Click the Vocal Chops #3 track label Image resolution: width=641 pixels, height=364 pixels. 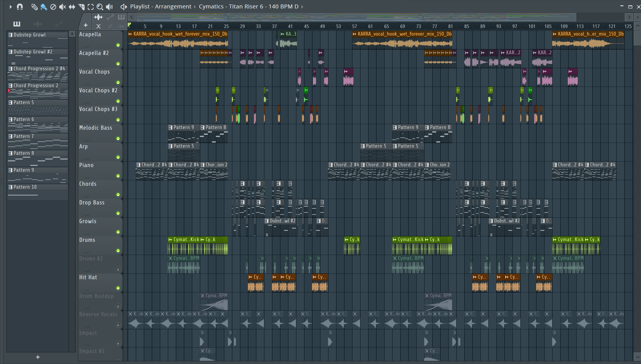(98, 109)
